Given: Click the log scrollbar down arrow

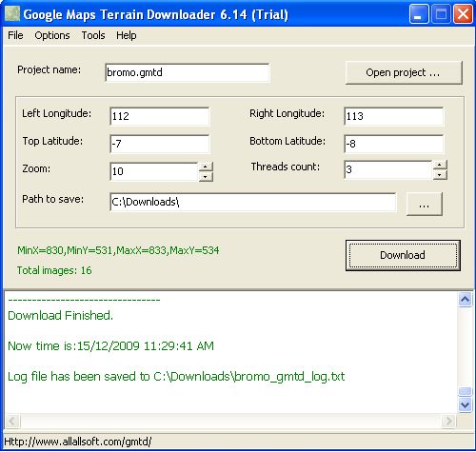Looking at the screenshot, I should [465, 405].
